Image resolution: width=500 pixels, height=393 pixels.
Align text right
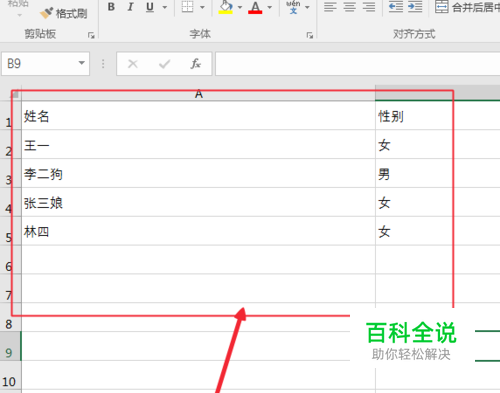369,7
